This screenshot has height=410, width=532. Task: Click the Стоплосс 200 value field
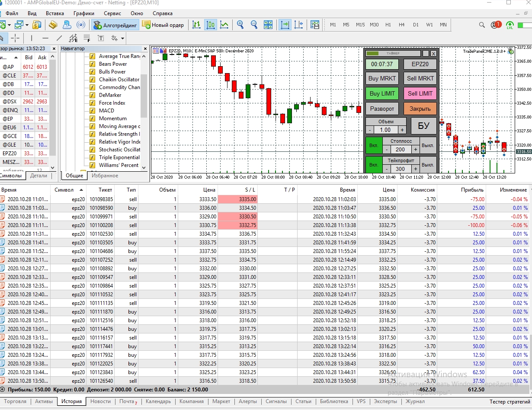pos(401,149)
